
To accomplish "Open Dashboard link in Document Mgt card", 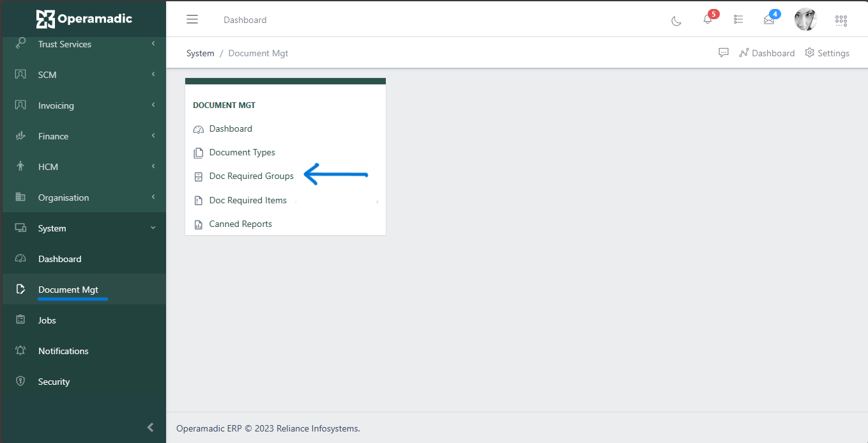I will pos(231,129).
